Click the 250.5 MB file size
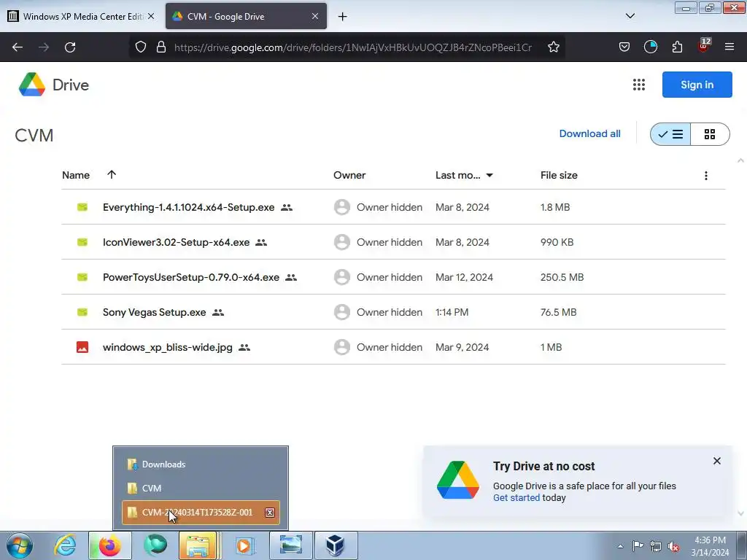The height and width of the screenshot is (560, 747). coord(562,277)
